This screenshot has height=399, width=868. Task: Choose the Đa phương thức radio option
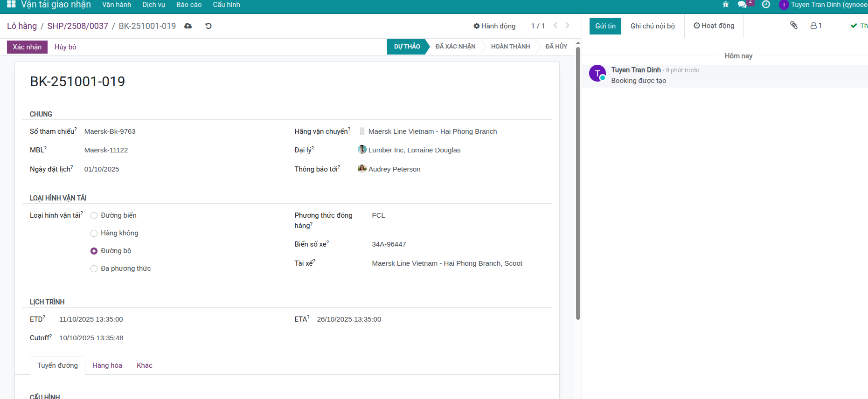point(94,268)
